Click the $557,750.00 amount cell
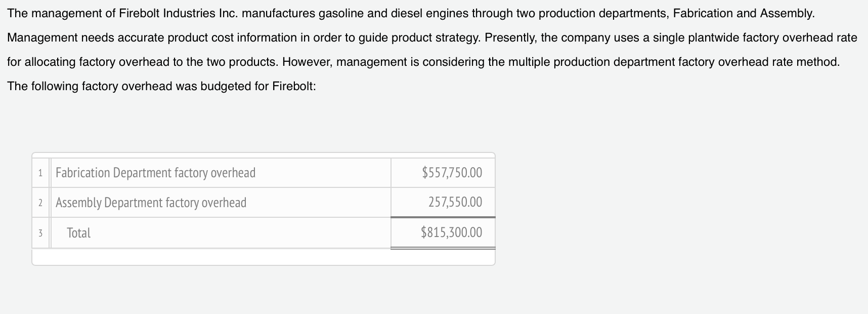The image size is (868, 314). pos(443,173)
